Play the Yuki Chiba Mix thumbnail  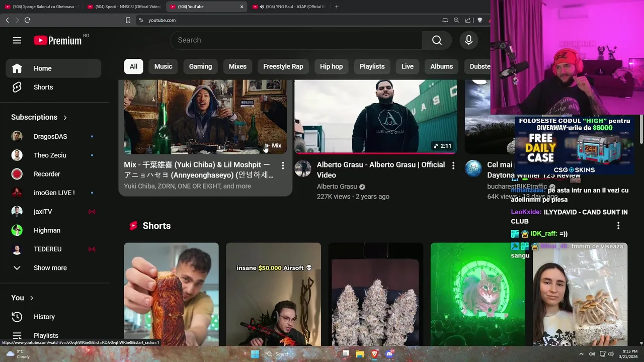point(205,117)
